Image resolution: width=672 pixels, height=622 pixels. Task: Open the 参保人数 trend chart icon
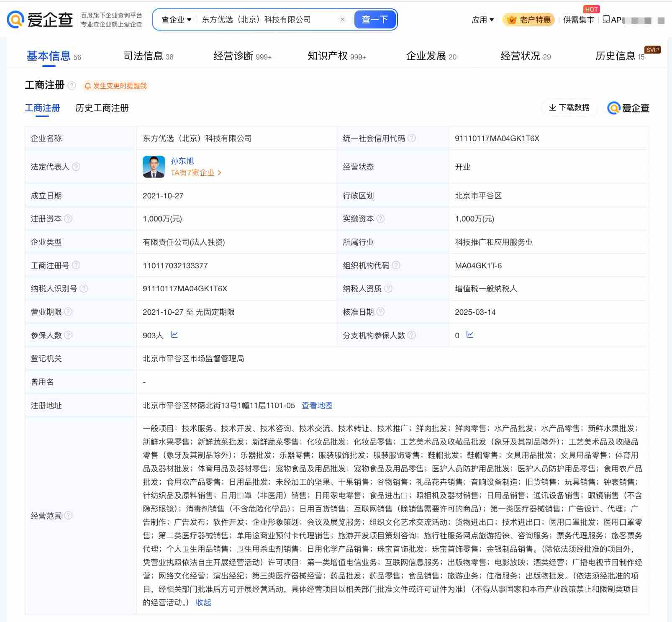[174, 335]
